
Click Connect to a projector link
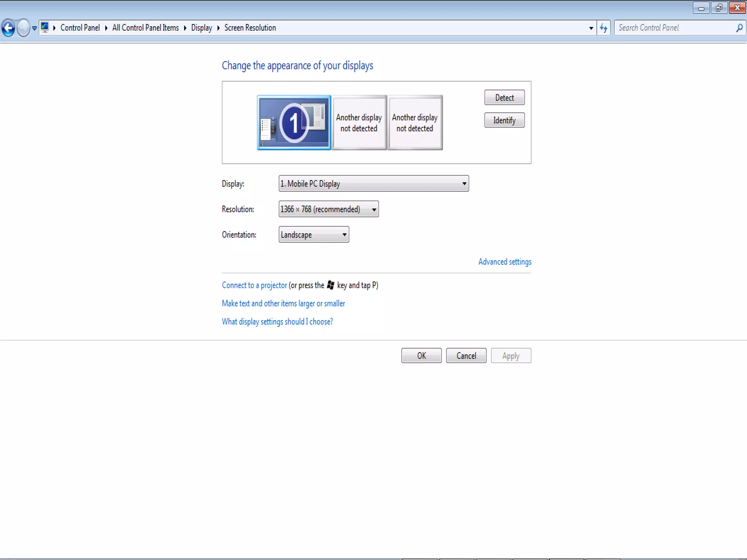[x=254, y=285]
